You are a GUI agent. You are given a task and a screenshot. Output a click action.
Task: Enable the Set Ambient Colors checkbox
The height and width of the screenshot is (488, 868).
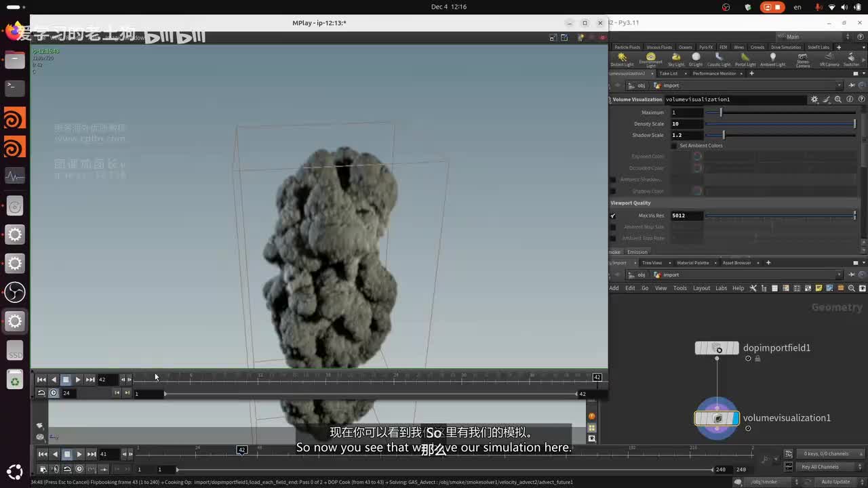point(674,146)
